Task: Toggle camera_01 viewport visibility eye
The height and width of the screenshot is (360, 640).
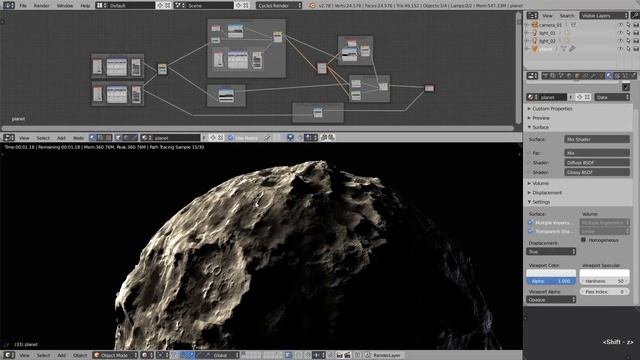Action: pyautogui.click(x=620, y=25)
